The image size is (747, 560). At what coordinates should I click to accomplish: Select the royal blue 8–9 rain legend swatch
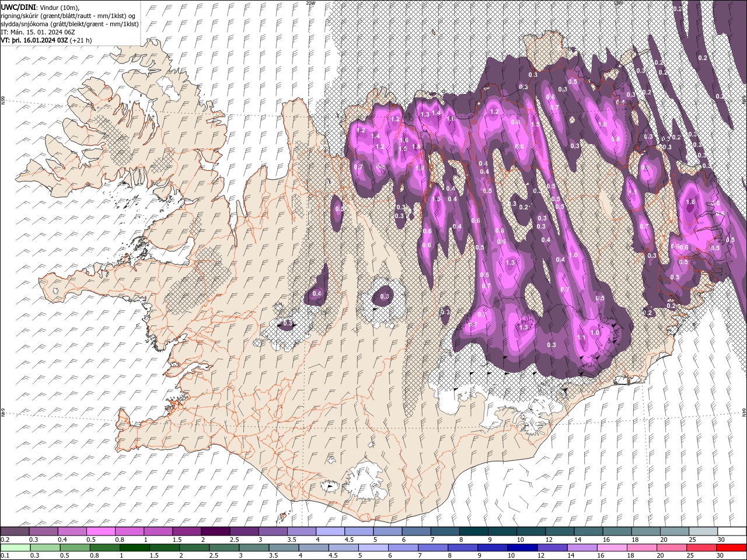coord(462,548)
